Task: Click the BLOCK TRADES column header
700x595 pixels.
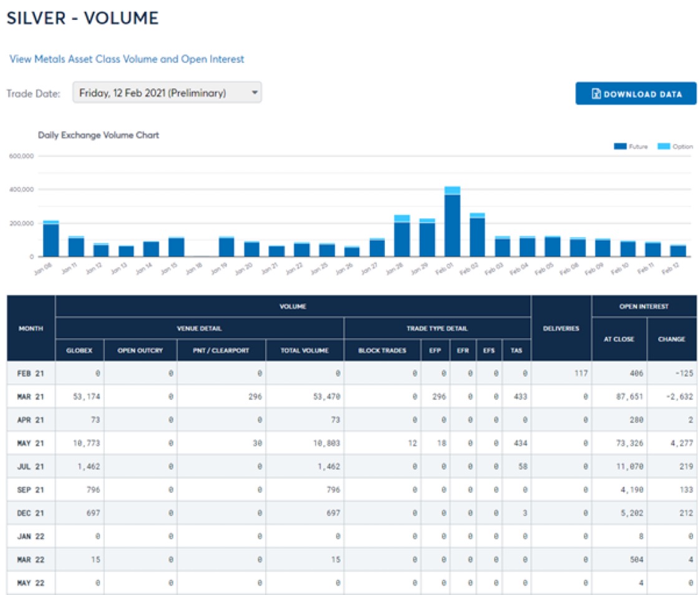Action: (x=382, y=350)
